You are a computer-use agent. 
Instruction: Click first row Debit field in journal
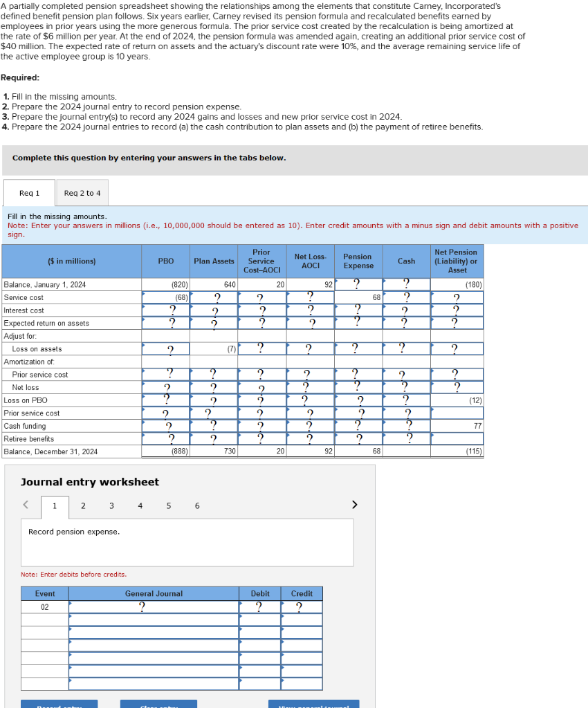point(259,607)
